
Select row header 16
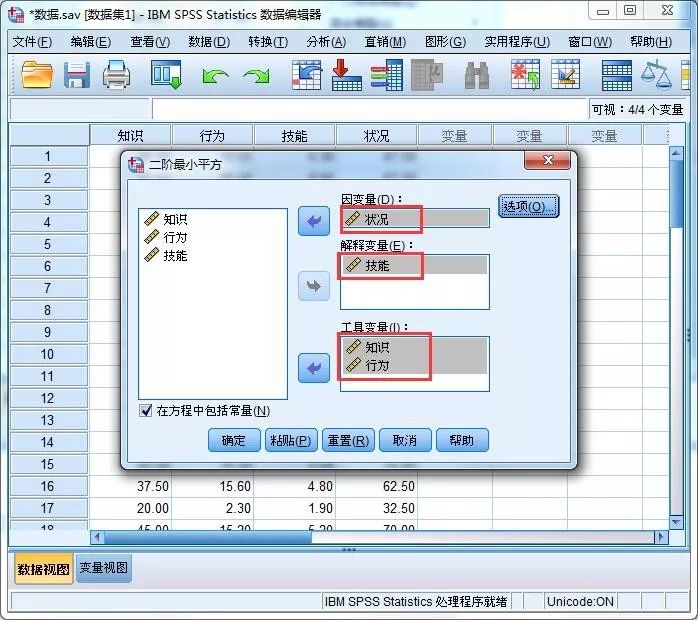pyautogui.click(x=48, y=486)
